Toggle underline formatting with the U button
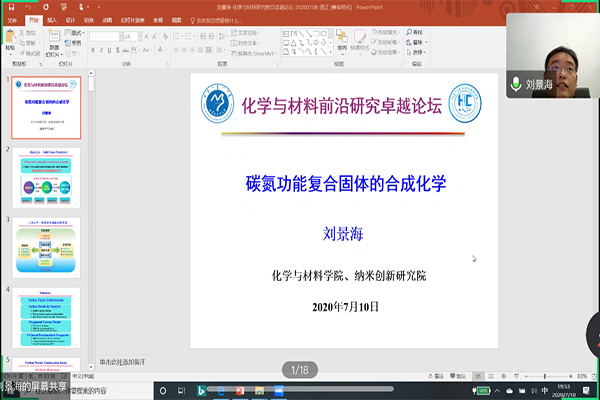 pos(109,48)
